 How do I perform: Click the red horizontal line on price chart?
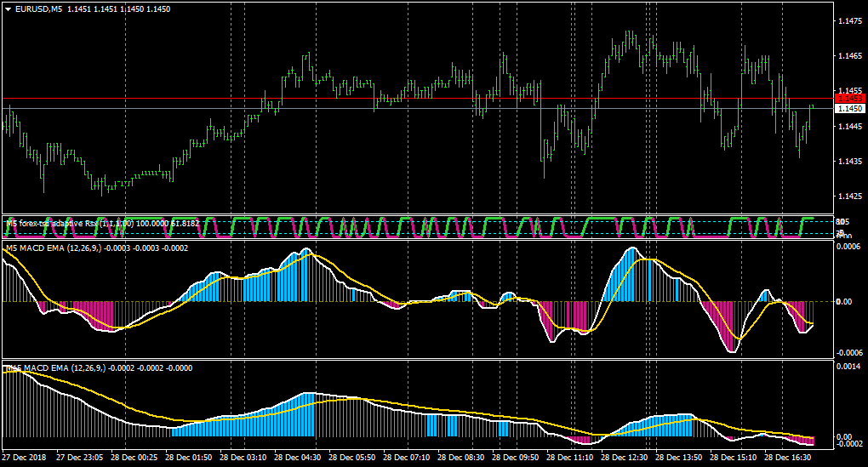418,99
